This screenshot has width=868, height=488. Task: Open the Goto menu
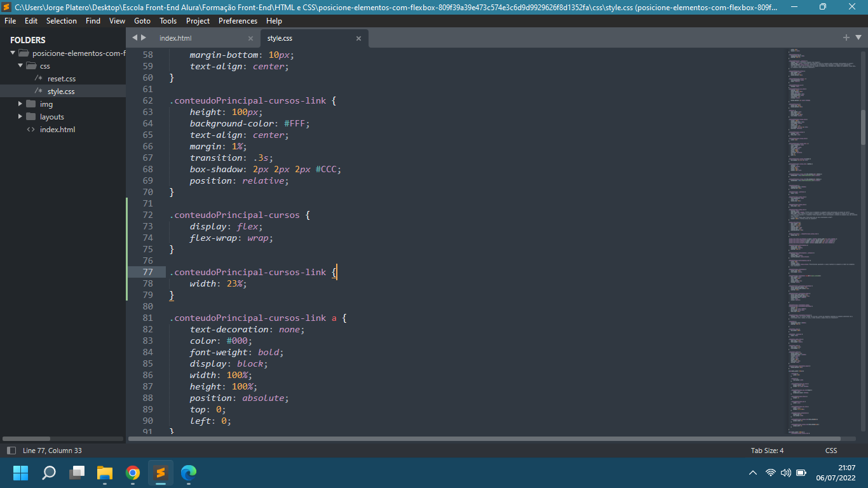click(142, 21)
